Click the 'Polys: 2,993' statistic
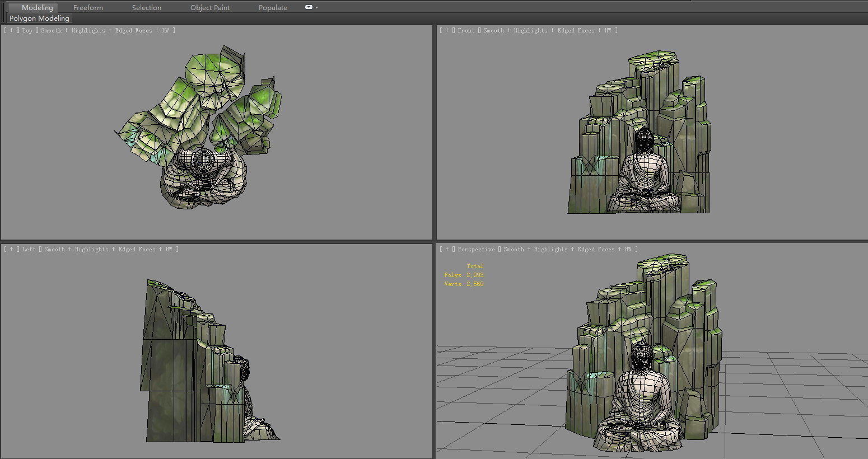This screenshot has width=868, height=459. pos(464,275)
